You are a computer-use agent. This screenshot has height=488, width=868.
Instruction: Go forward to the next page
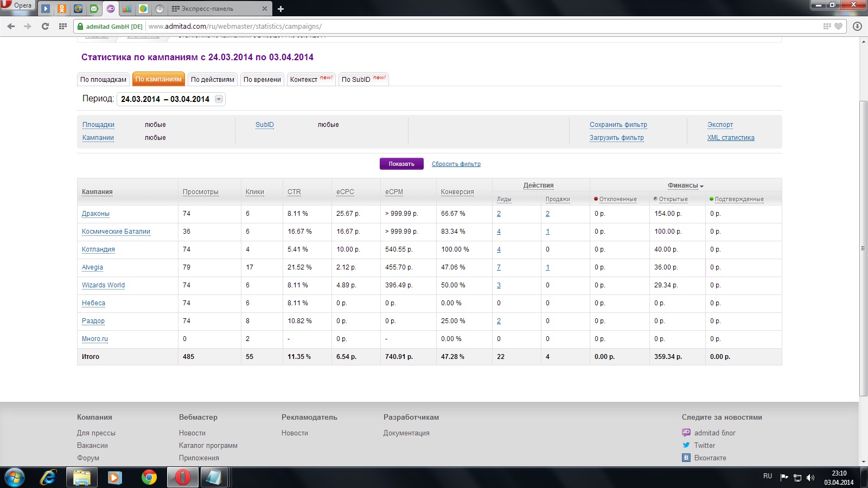(28, 26)
